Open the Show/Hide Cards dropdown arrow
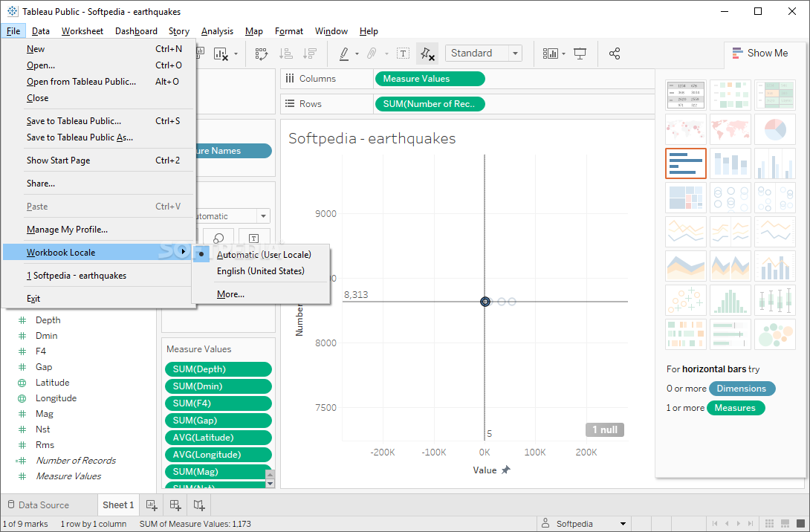 point(563,53)
